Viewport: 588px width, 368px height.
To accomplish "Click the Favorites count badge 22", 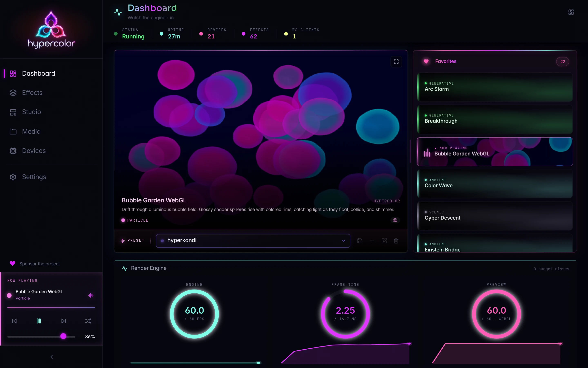I will pyautogui.click(x=562, y=62).
